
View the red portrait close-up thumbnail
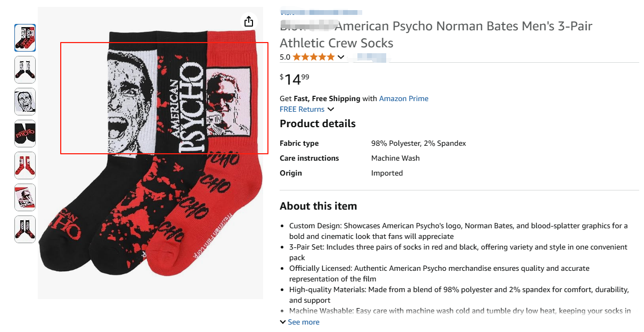pyautogui.click(x=25, y=197)
